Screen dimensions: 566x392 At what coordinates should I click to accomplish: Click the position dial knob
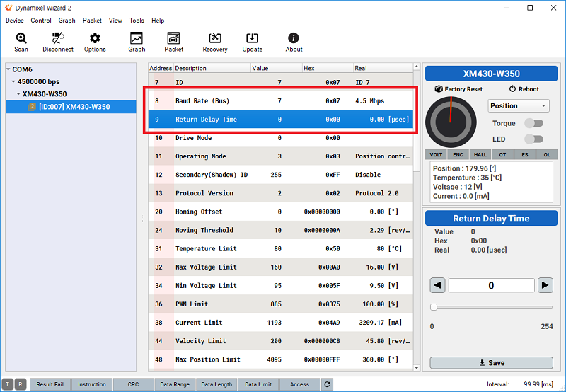pyautogui.click(x=451, y=122)
